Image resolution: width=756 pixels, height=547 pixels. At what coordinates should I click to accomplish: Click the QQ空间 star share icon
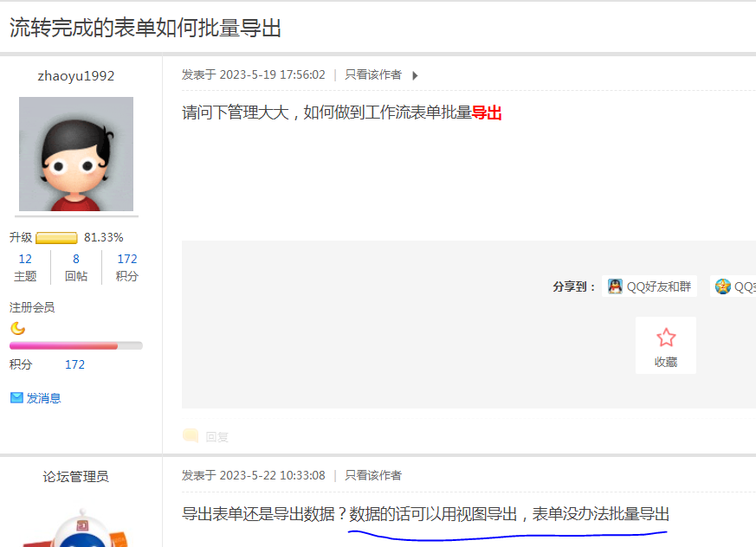(723, 286)
